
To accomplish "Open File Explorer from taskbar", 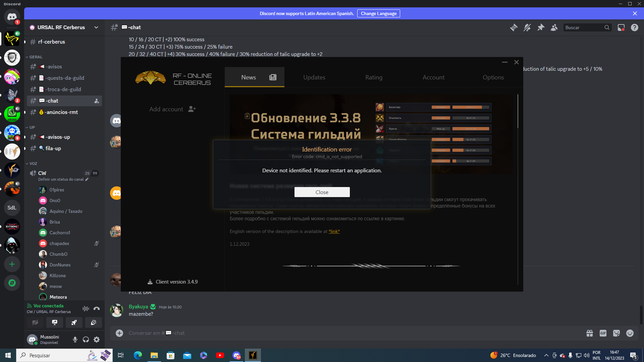I will 154,355.
